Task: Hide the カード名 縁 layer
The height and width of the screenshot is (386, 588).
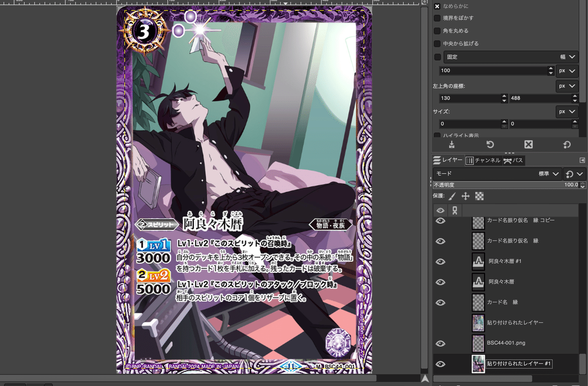Action: point(441,302)
